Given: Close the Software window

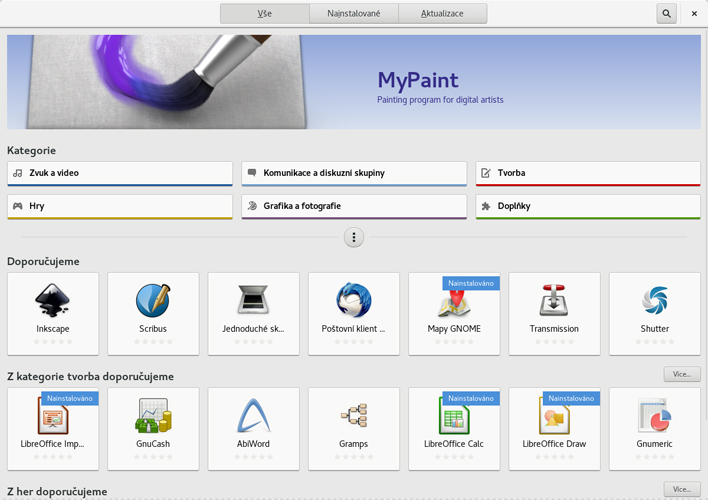Looking at the screenshot, I should click(694, 14).
